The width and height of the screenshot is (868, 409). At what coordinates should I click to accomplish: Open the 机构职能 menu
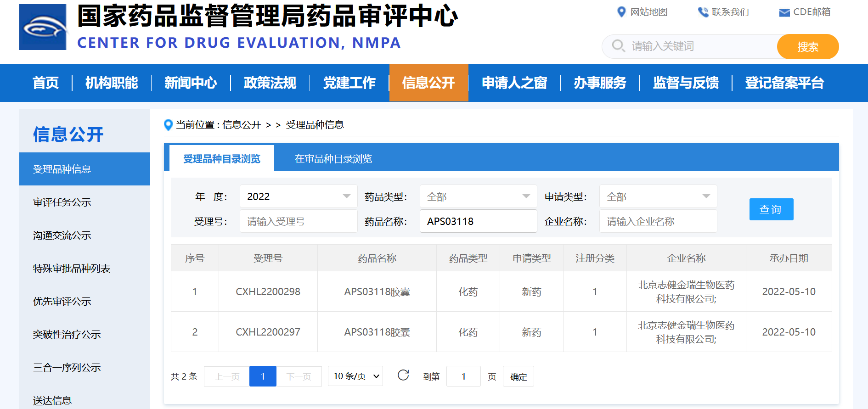click(112, 83)
